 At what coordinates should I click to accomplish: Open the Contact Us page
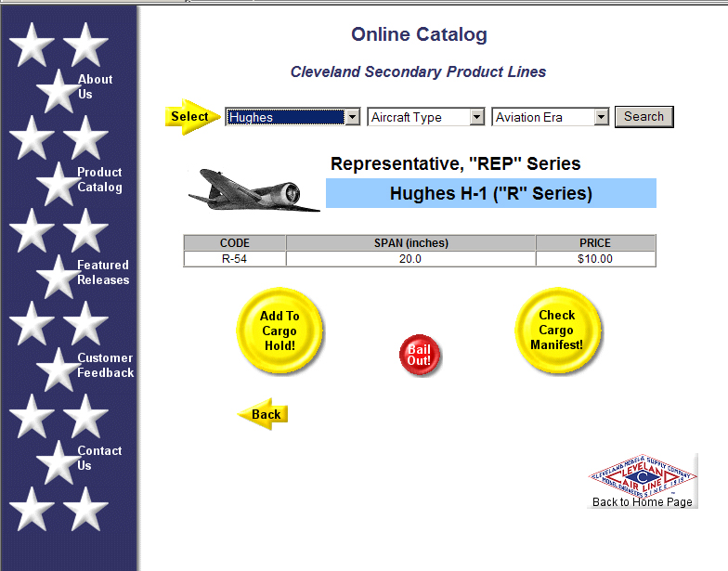point(99,459)
